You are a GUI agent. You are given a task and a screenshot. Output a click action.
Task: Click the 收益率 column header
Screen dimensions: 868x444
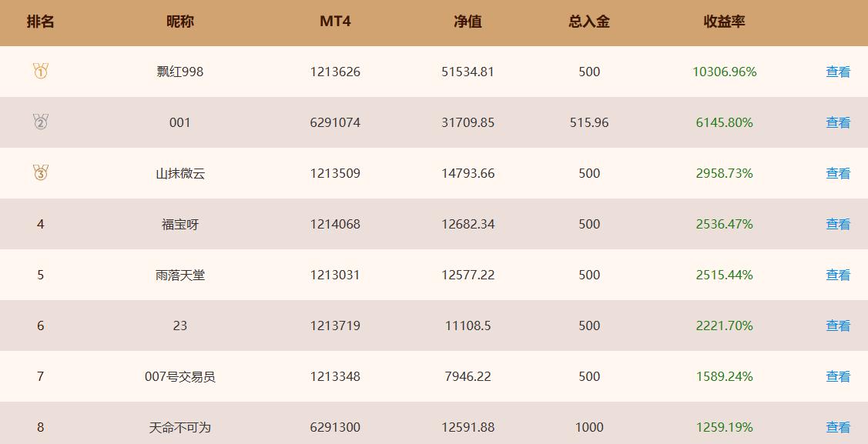[724, 22]
